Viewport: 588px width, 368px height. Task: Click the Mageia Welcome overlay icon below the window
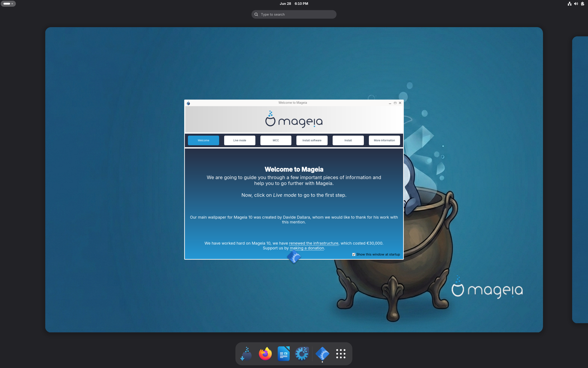pos(294,257)
